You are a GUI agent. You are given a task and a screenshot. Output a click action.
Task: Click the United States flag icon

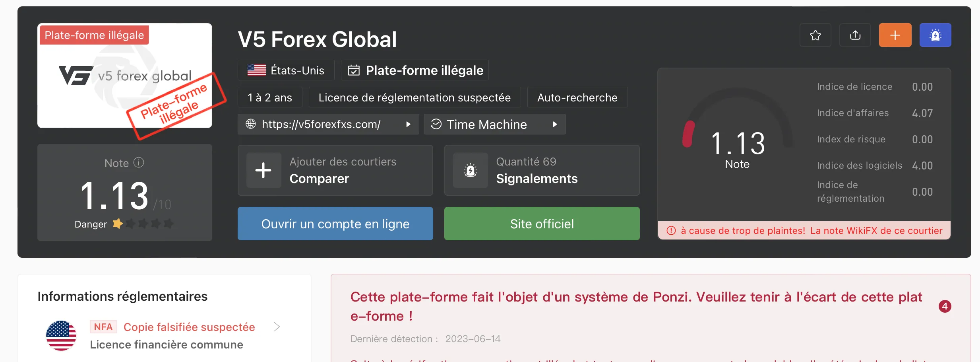point(257,70)
